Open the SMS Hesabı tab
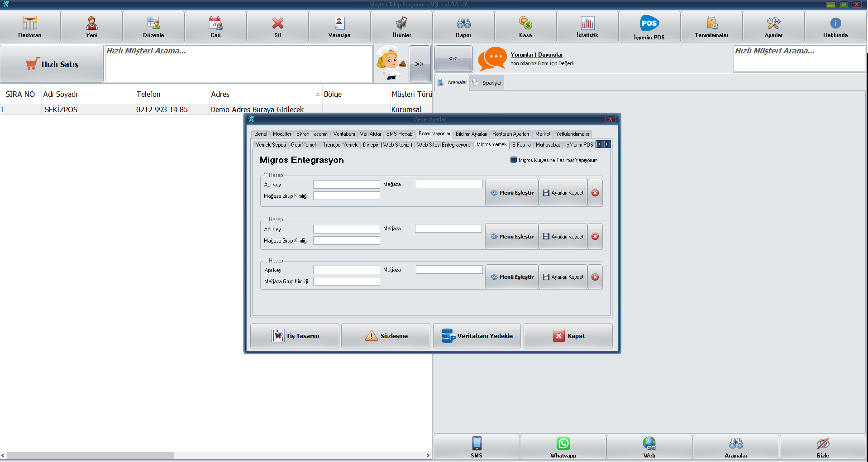This screenshot has height=462, width=868. coord(400,134)
